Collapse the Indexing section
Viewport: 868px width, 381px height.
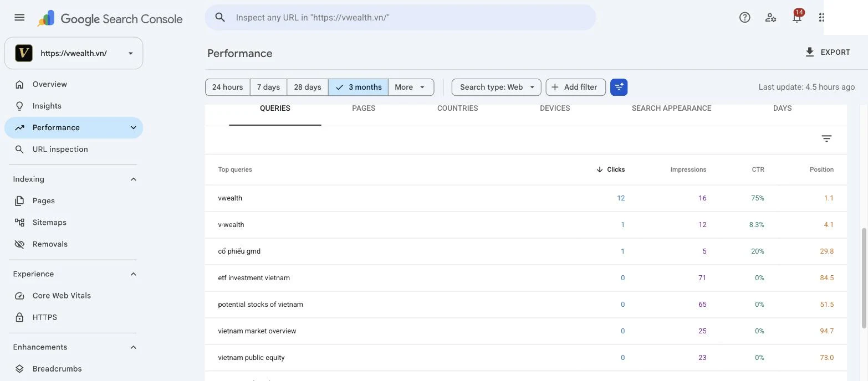pos(133,179)
